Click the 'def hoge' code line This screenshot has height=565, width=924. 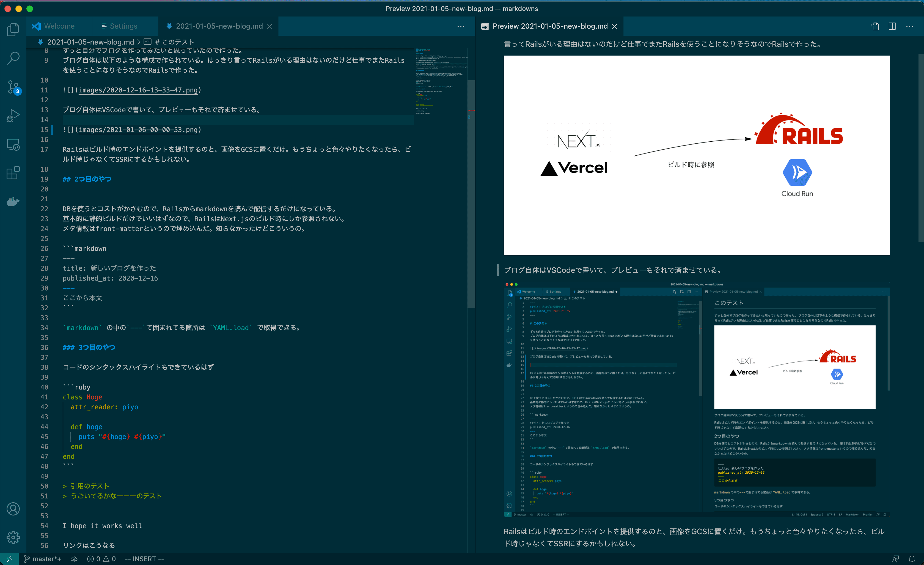point(86,427)
